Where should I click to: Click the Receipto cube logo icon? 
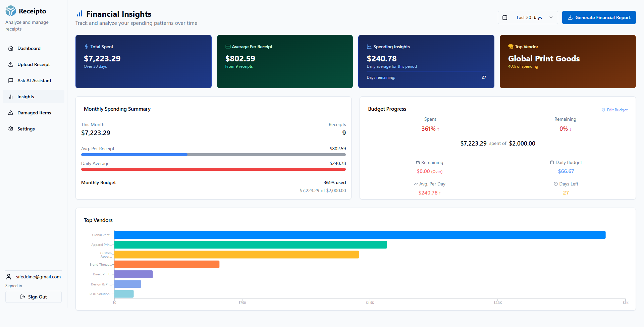[x=11, y=11]
